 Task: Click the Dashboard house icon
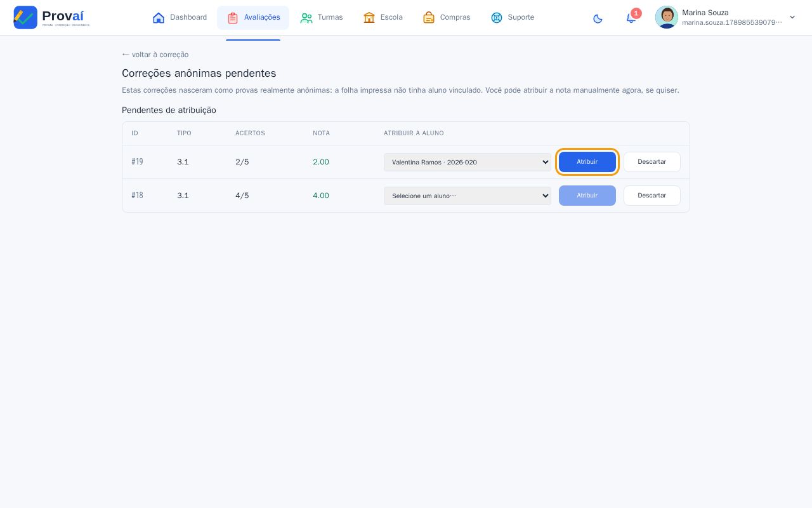coord(159,18)
